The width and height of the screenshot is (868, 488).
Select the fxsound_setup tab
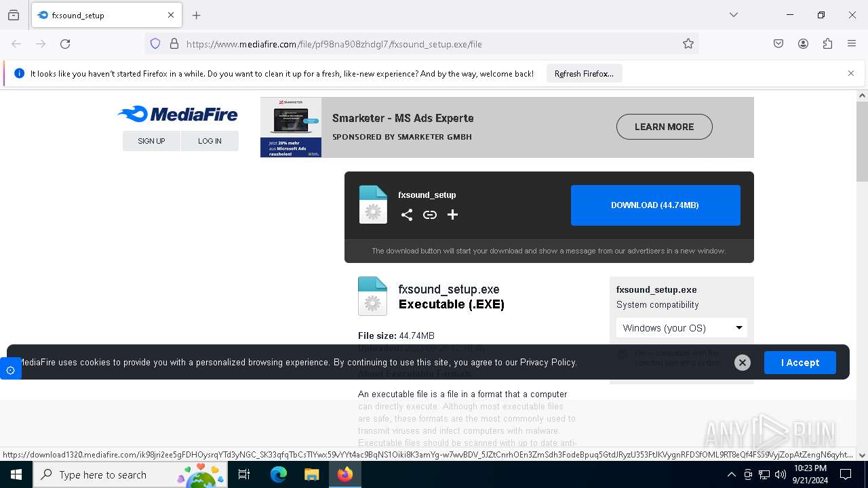click(106, 15)
